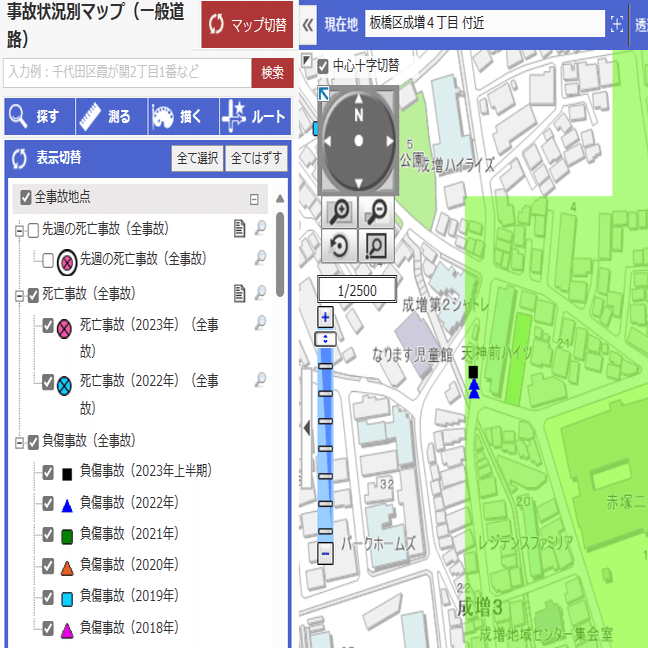Click the area zoom magnifier tool
The image size is (648, 648).
(x=376, y=246)
